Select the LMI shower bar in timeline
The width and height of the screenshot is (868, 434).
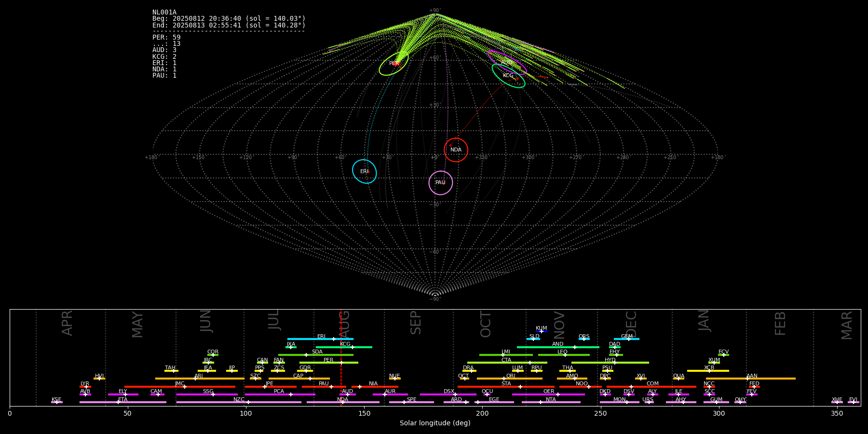point(506,355)
